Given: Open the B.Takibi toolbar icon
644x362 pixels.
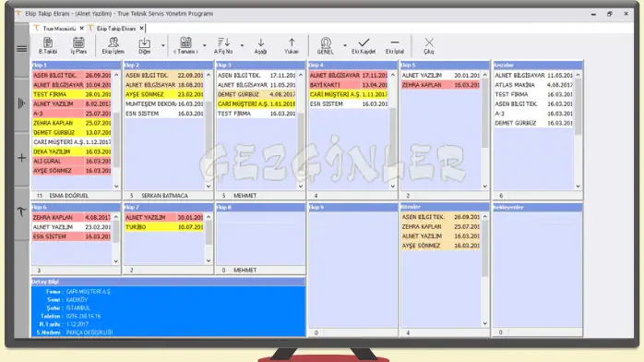Looking at the screenshot, I should pyautogui.click(x=48, y=45).
